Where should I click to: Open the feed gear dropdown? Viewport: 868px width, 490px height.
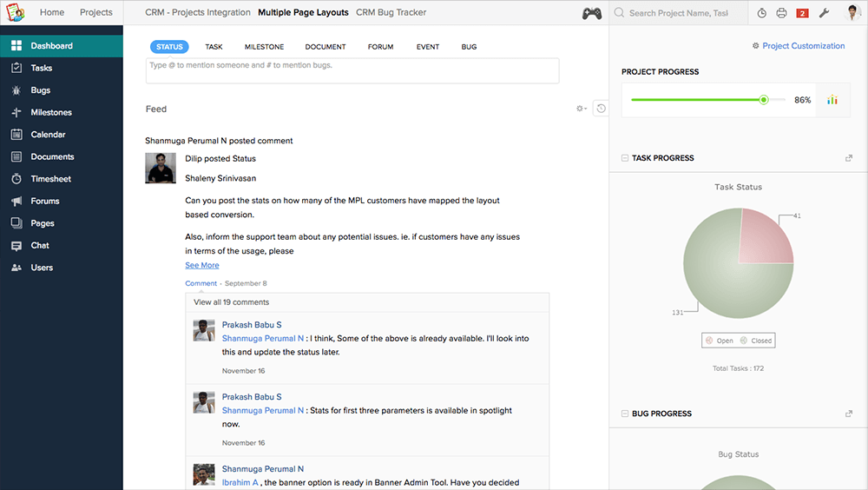[582, 109]
